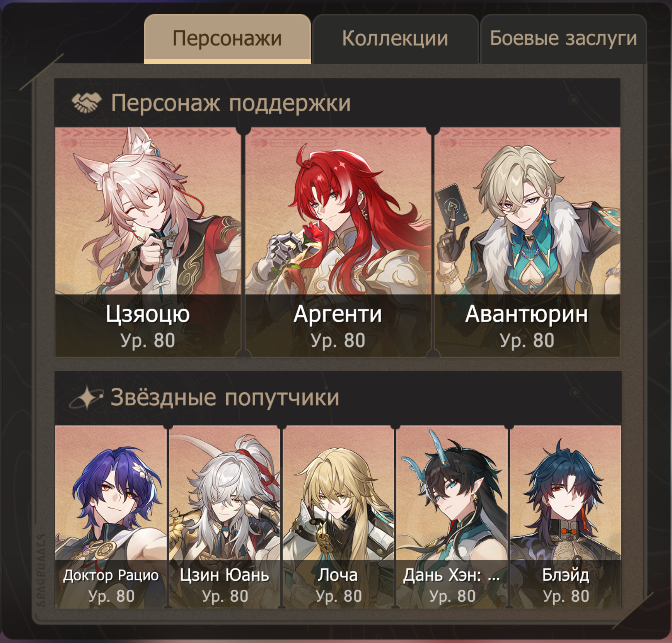This screenshot has height=643, width=672.
Task: Click the truncated Дань Хэн name label
Action: point(452,575)
